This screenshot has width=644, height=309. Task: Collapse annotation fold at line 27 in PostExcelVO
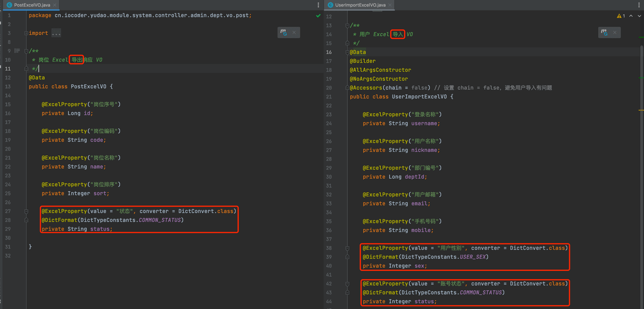click(26, 211)
